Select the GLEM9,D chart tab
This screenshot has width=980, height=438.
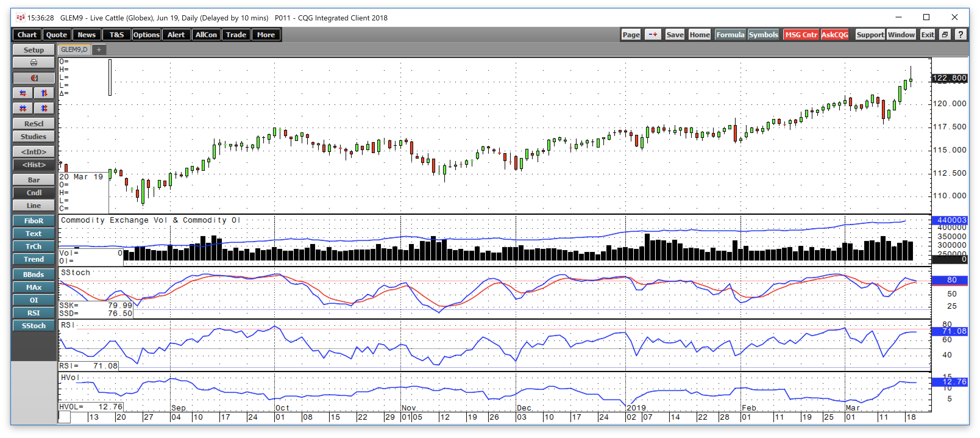click(x=74, y=49)
